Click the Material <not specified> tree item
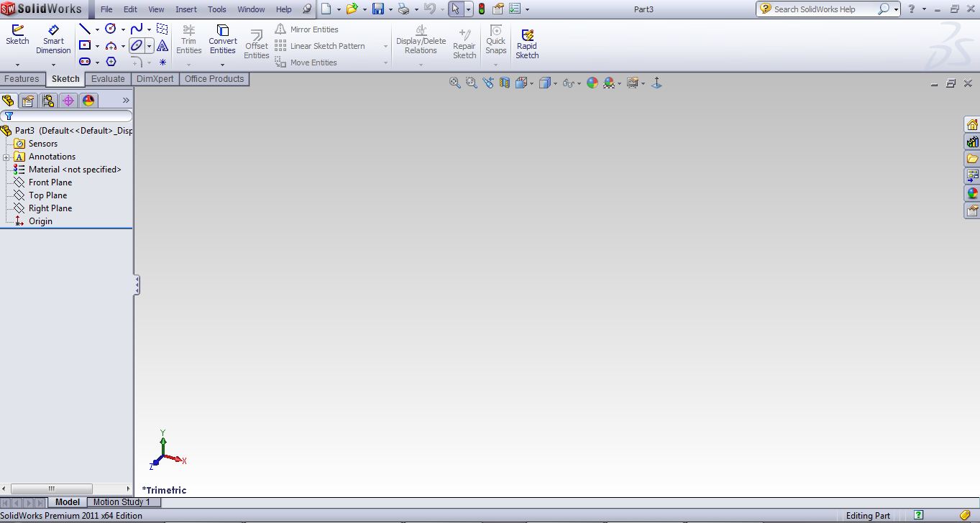980x523 pixels. point(75,170)
